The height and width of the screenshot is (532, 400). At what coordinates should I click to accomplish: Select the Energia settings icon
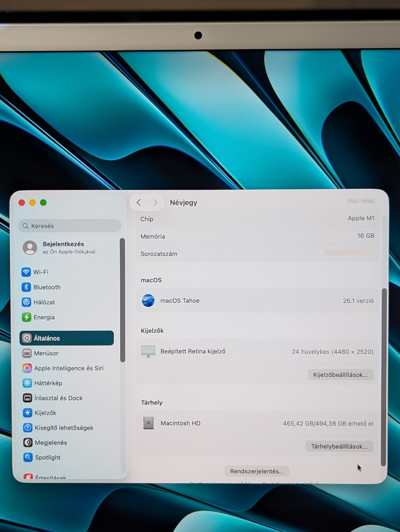click(x=27, y=317)
